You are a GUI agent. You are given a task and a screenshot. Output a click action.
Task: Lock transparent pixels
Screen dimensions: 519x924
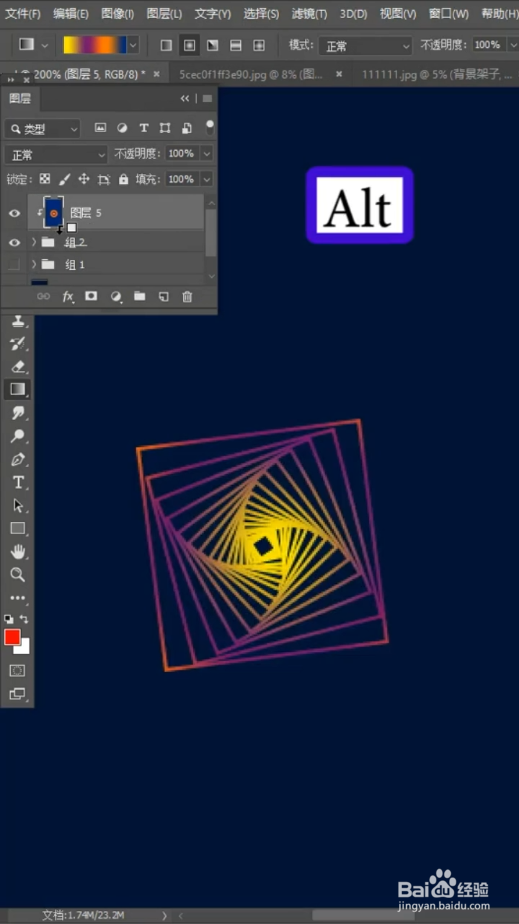click(45, 179)
